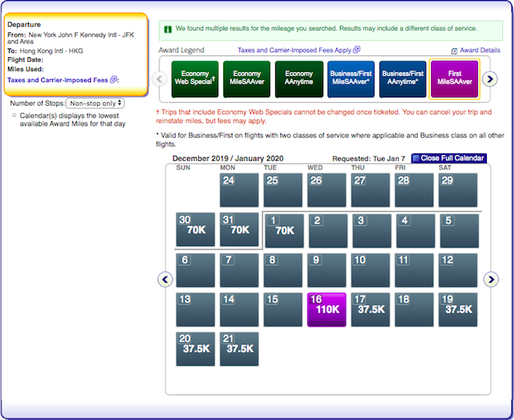Click December 28 calendar cell
This screenshot has height=420, width=514.
(x=414, y=190)
